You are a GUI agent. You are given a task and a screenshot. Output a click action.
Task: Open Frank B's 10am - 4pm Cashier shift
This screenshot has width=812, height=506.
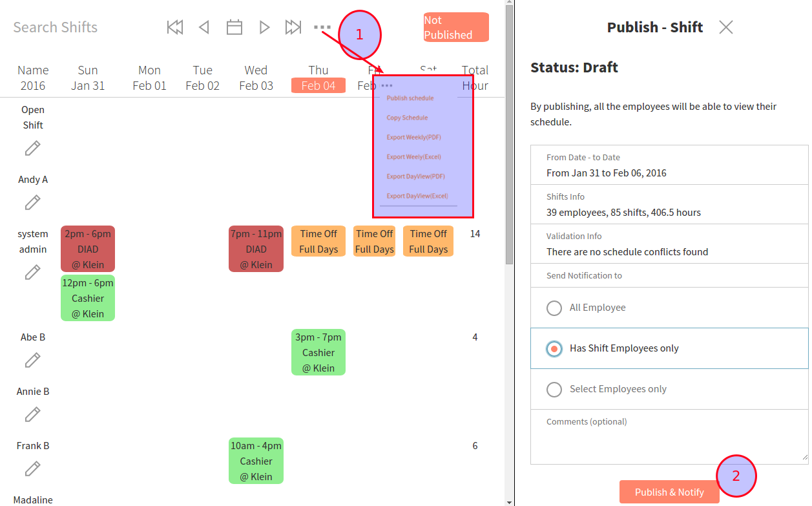pos(256,461)
